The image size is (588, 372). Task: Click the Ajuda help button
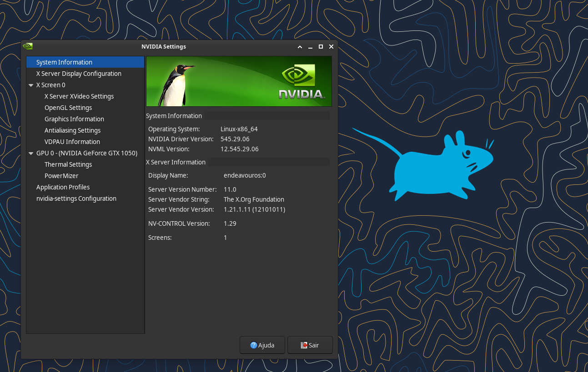click(262, 345)
